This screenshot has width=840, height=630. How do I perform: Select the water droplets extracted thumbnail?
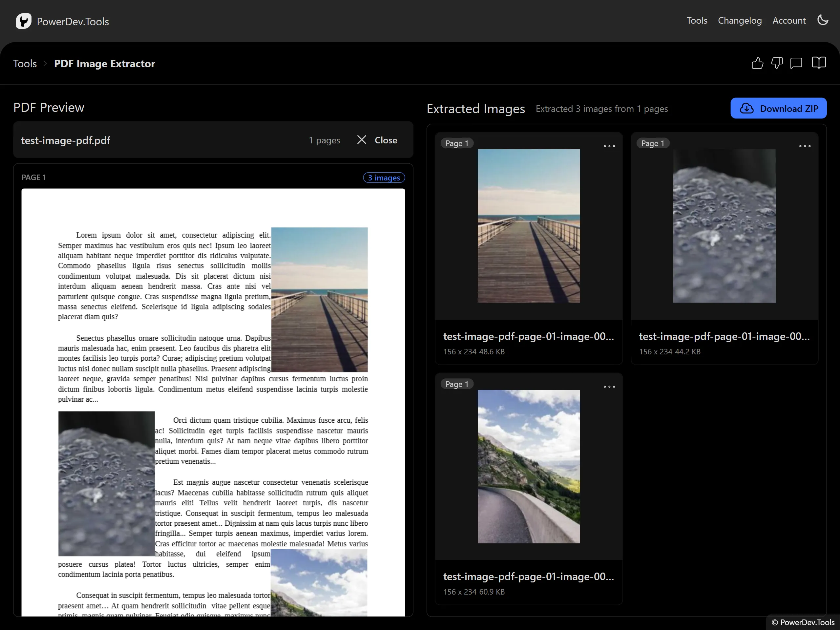pos(724,226)
